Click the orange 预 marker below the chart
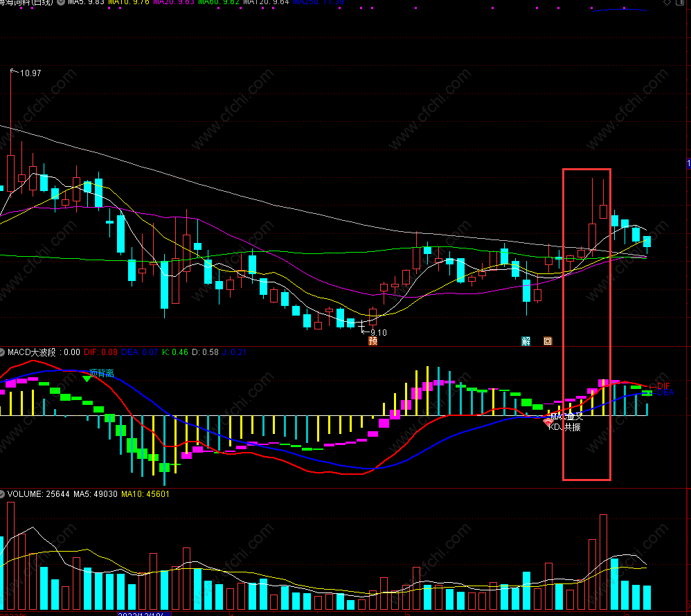The image size is (691, 616). (373, 341)
